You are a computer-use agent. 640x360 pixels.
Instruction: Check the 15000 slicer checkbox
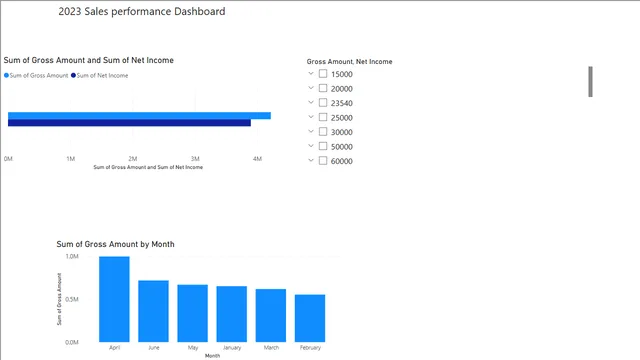coord(323,73)
